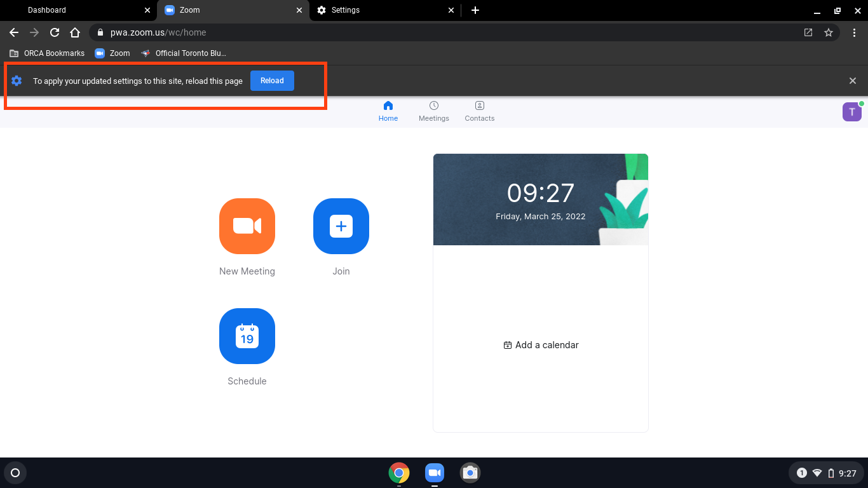Open the 9:27 clock status area
Image resolution: width=868 pixels, height=488 pixels.
click(x=848, y=473)
